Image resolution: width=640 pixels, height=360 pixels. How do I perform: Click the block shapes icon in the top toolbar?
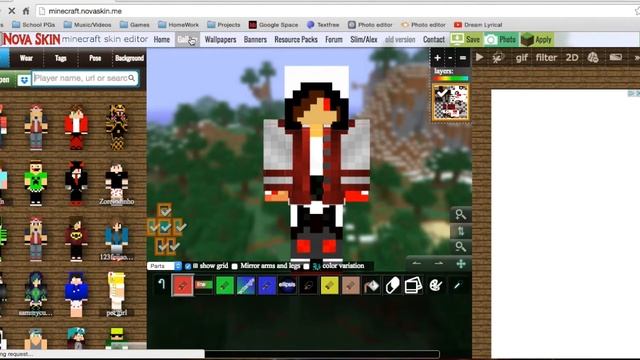[593, 58]
